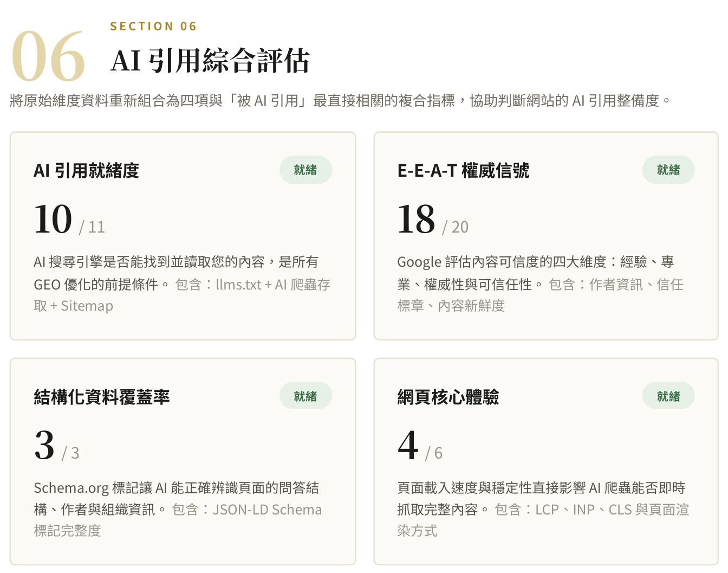
Task: Click the score 3 in 結構化資料覆蓋率
Action: pyautogui.click(x=44, y=445)
